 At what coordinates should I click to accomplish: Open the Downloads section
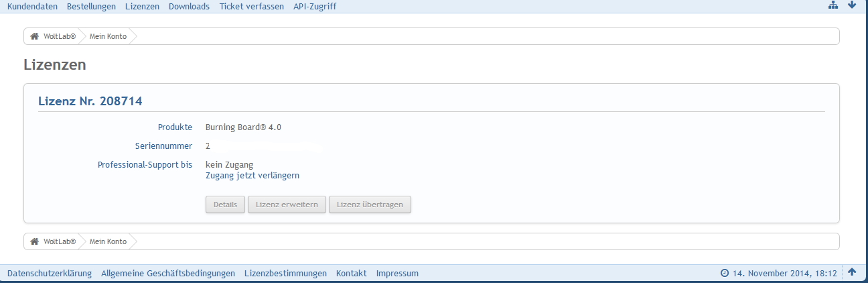(189, 6)
